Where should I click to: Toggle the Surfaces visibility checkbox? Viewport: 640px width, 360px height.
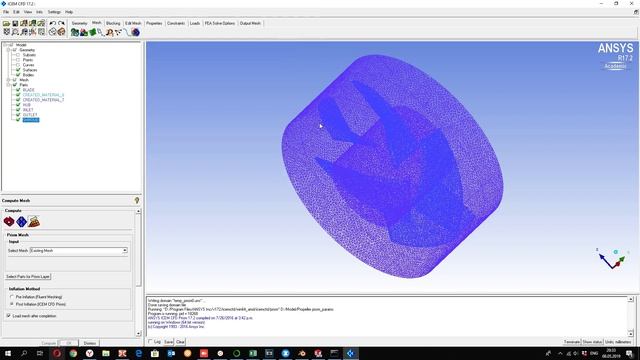(x=18, y=70)
